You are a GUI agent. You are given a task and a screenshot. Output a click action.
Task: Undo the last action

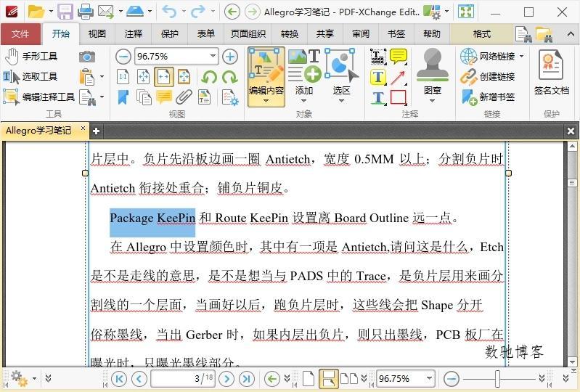pyautogui.click(x=169, y=12)
